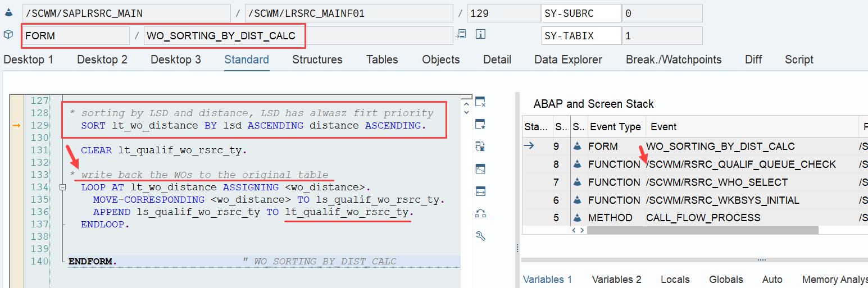
Task: Open the Script tab
Action: point(799,60)
